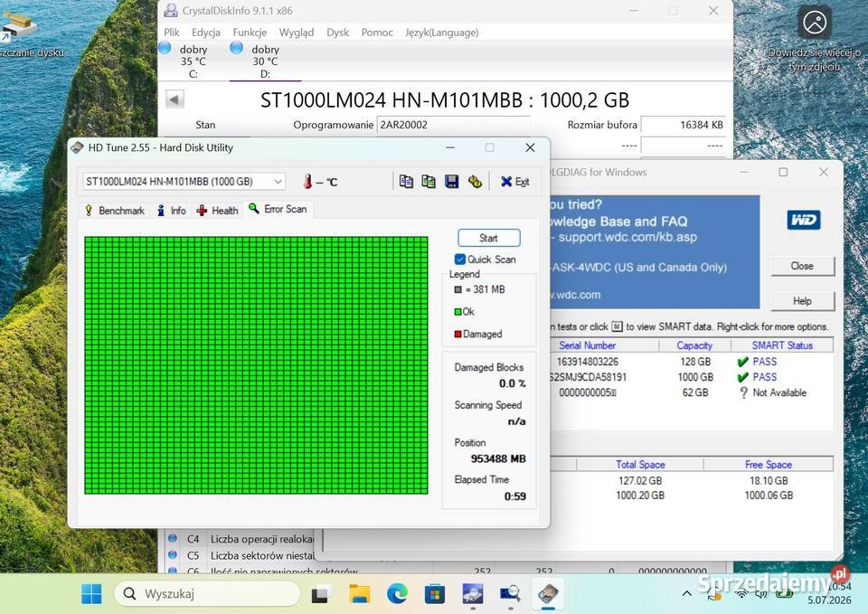Click the Close button in DLGDIAG window
Image resolution: width=868 pixels, height=614 pixels.
802,266
